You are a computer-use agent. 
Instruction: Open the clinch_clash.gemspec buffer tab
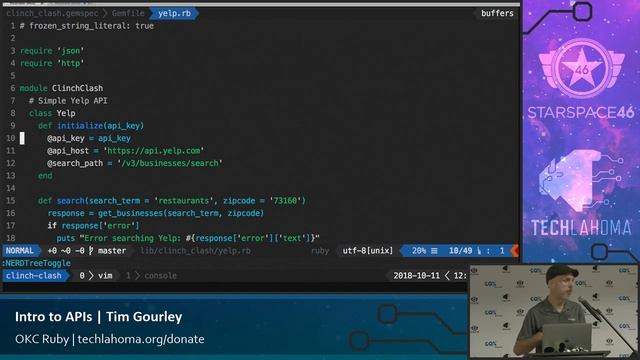click(52, 13)
